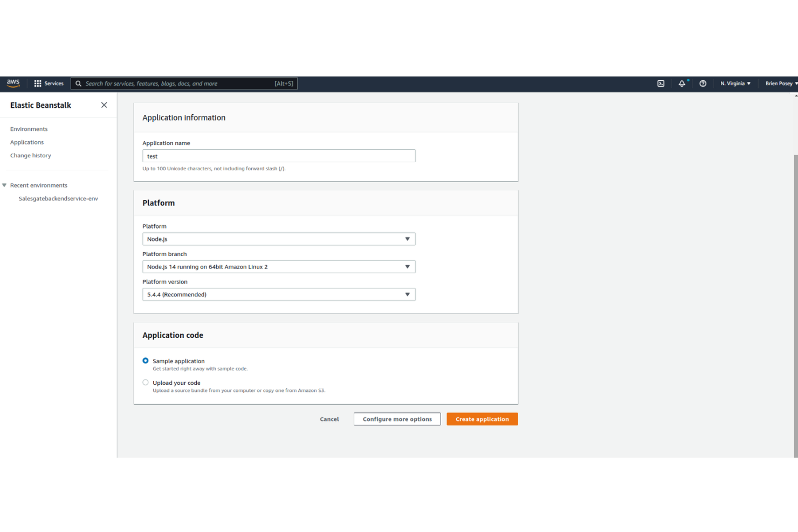Open the notifications bell icon
798x532 pixels.
(x=682, y=84)
